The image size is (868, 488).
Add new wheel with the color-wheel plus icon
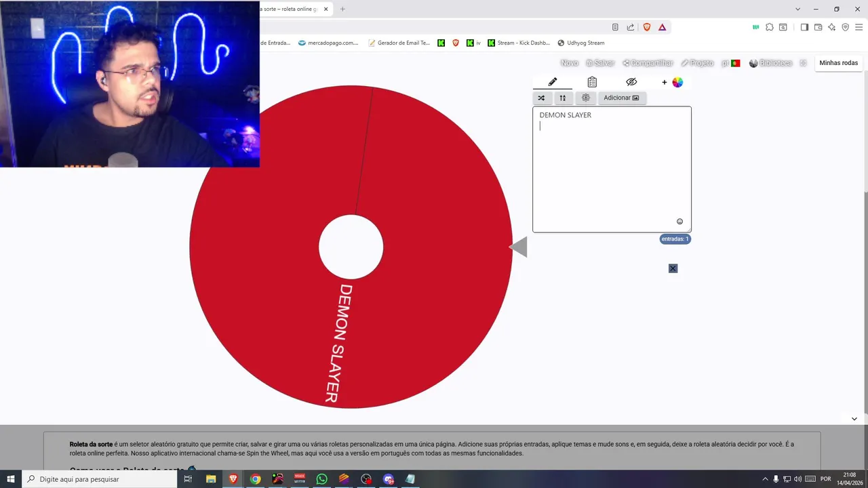point(672,82)
